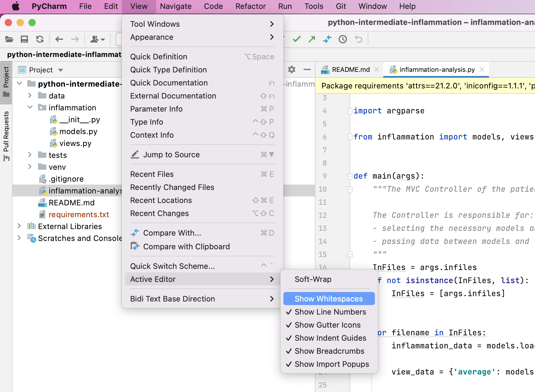Expand External Libraries in the Project panel
The height and width of the screenshot is (392, 535).
click(x=19, y=226)
